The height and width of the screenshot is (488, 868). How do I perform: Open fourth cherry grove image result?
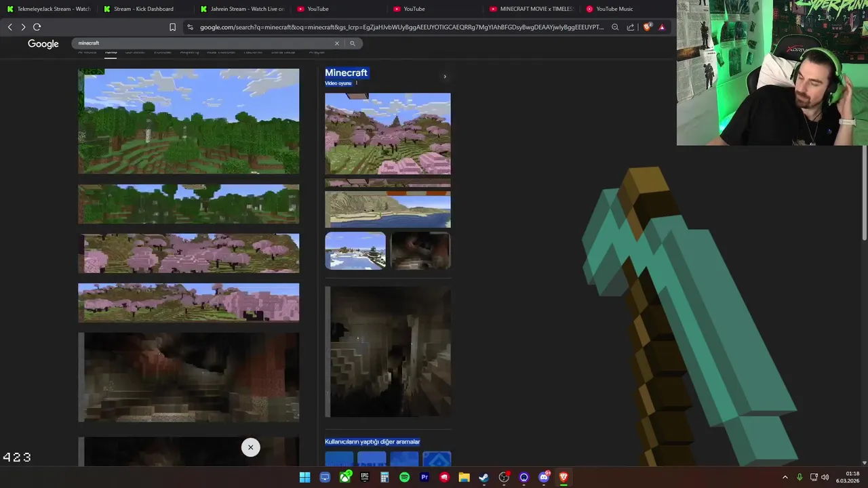click(189, 302)
